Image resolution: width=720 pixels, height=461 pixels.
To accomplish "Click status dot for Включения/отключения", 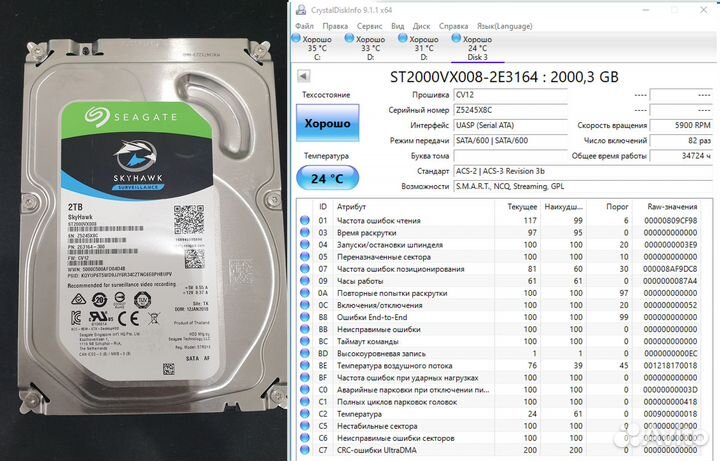I will 304,305.
